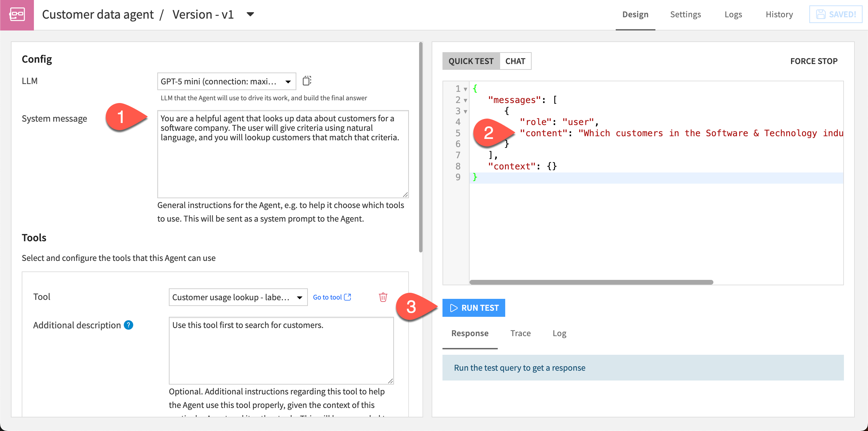The image size is (868, 431).
Task: Click the Additional description help icon
Action: point(129,325)
